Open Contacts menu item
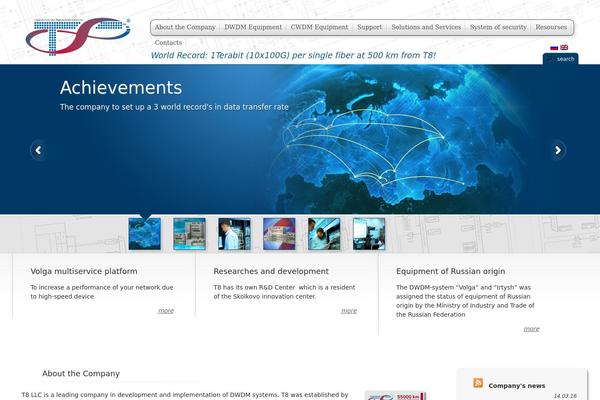 click(168, 42)
